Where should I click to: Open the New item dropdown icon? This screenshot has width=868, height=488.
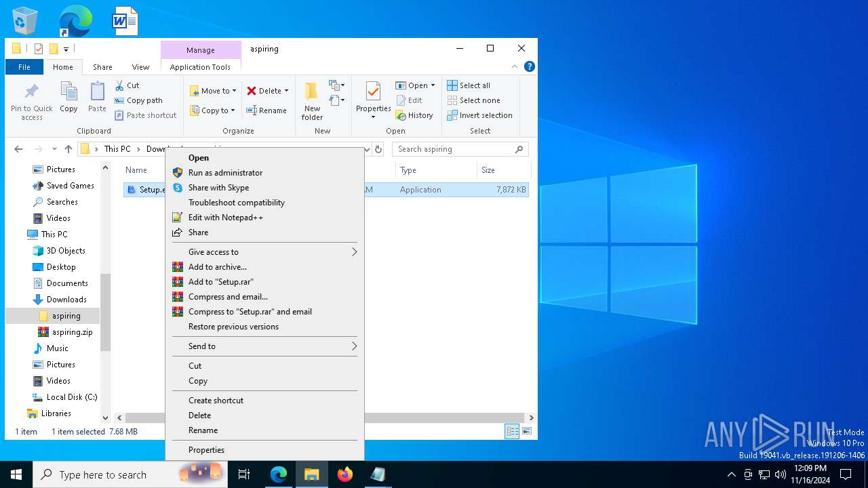click(337, 85)
